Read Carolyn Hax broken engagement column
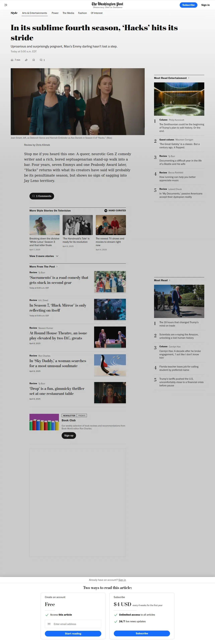 180,354
